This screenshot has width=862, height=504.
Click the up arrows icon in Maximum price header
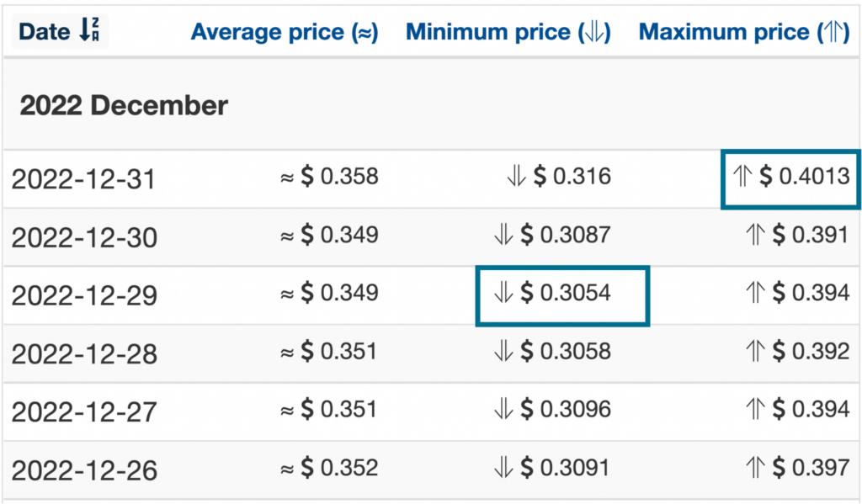coord(833,32)
